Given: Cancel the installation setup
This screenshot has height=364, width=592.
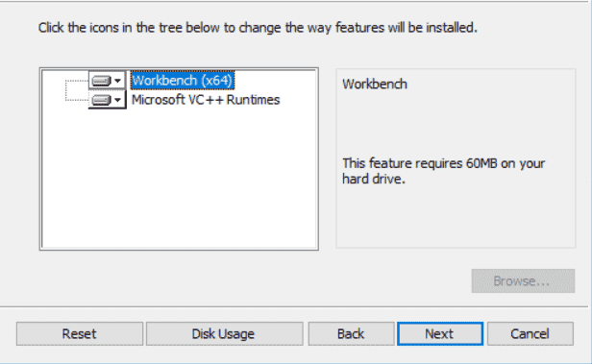Looking at the screenshot, I should [530, 334].
